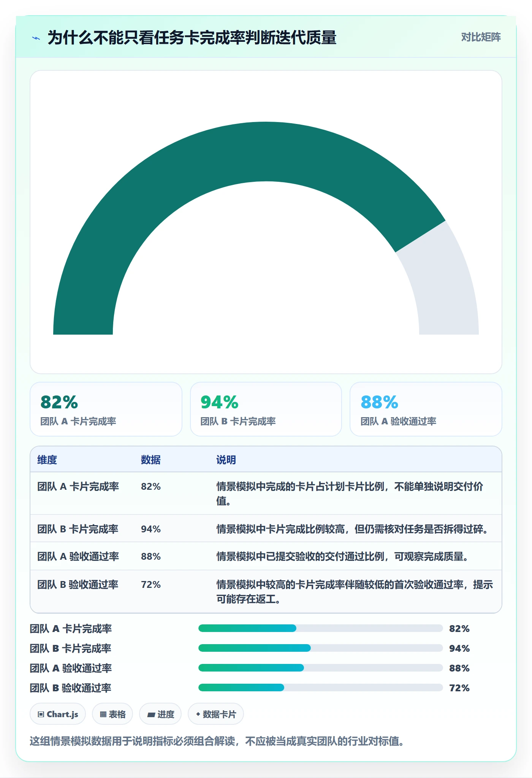Click the 对比矩阵 label in the header

coord(481,37)
